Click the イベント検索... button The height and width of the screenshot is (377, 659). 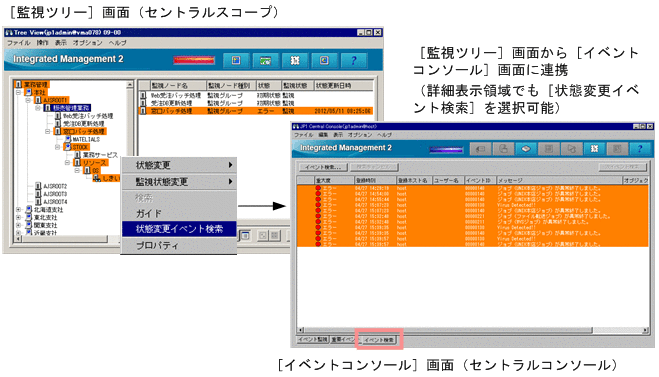pos(323,167)
